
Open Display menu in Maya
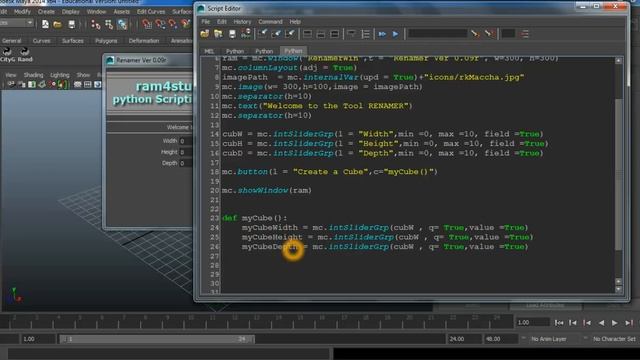(x=71, y=11)
